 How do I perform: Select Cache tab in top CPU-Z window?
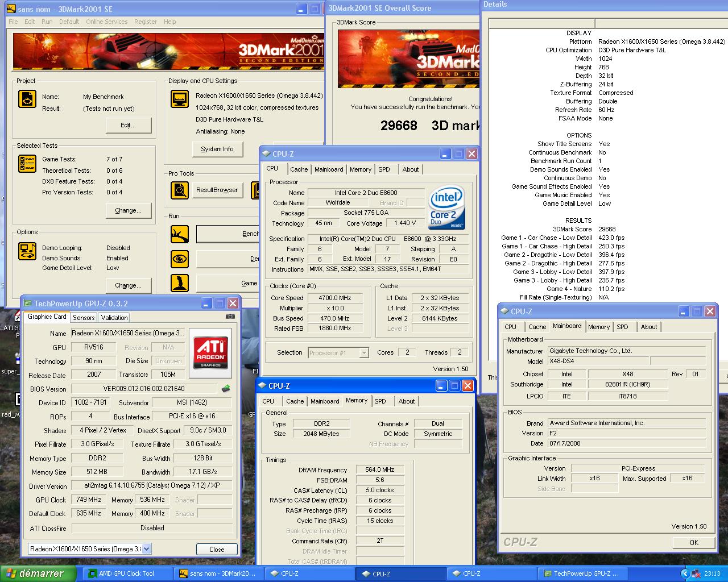299,169
